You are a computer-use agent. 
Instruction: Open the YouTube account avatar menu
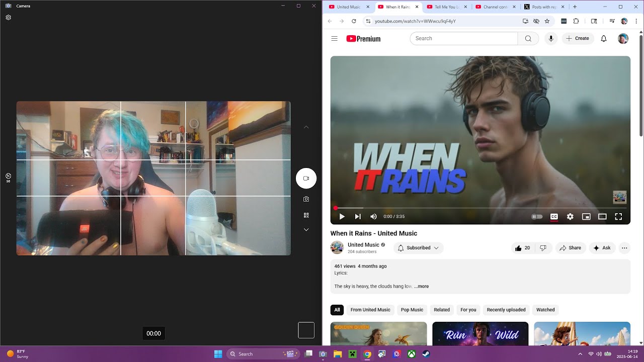(x=623, y=38)
